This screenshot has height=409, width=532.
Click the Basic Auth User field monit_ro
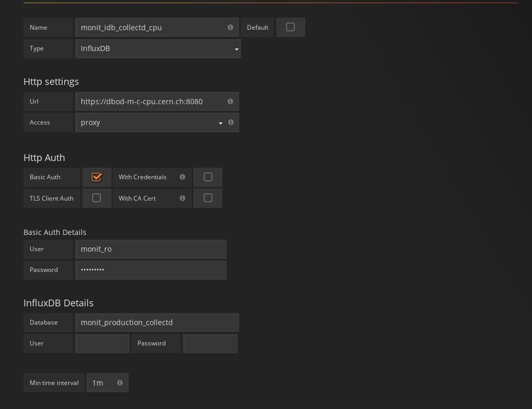click(151, 249)
